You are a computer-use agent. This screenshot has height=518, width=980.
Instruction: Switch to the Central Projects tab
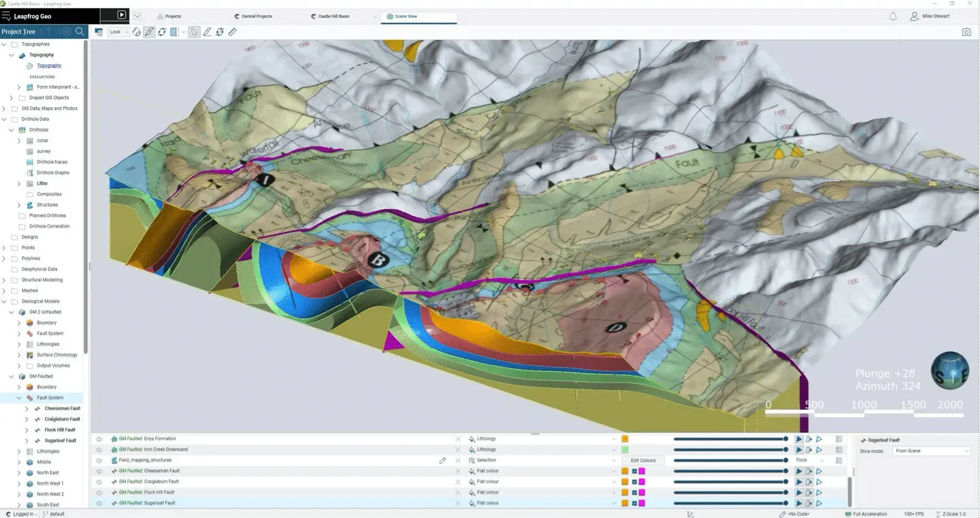pyautogui.click(x=256, y=16)
